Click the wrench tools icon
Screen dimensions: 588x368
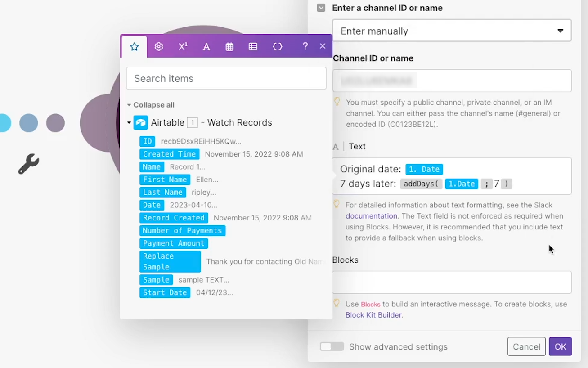point(28,164)
